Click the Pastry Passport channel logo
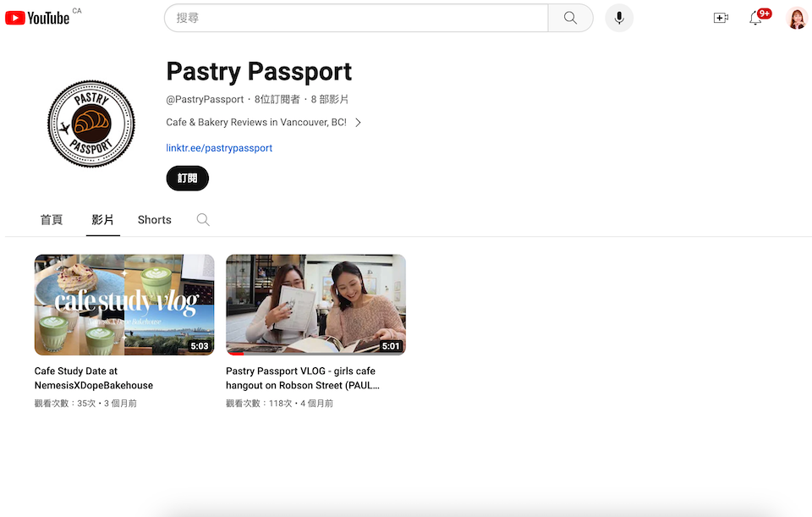 91,125
